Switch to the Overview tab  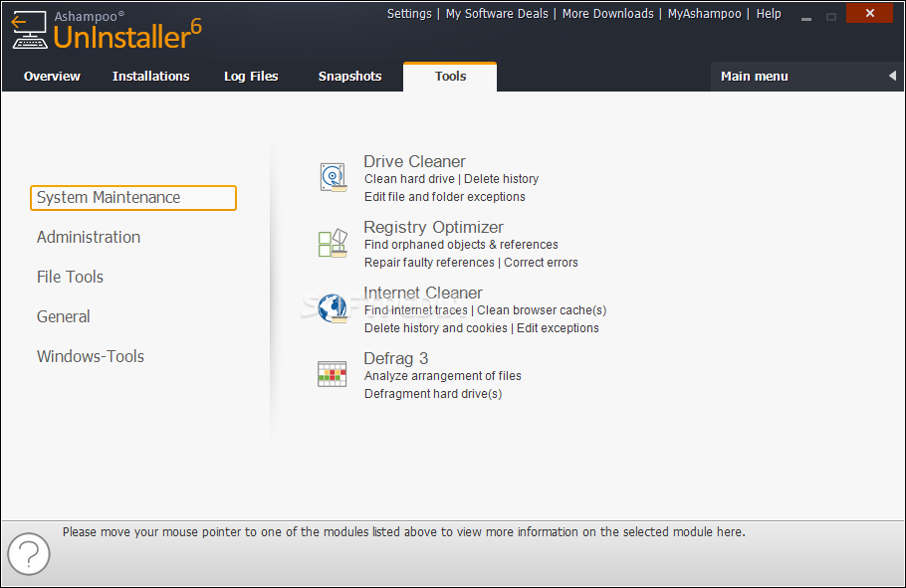52,77
